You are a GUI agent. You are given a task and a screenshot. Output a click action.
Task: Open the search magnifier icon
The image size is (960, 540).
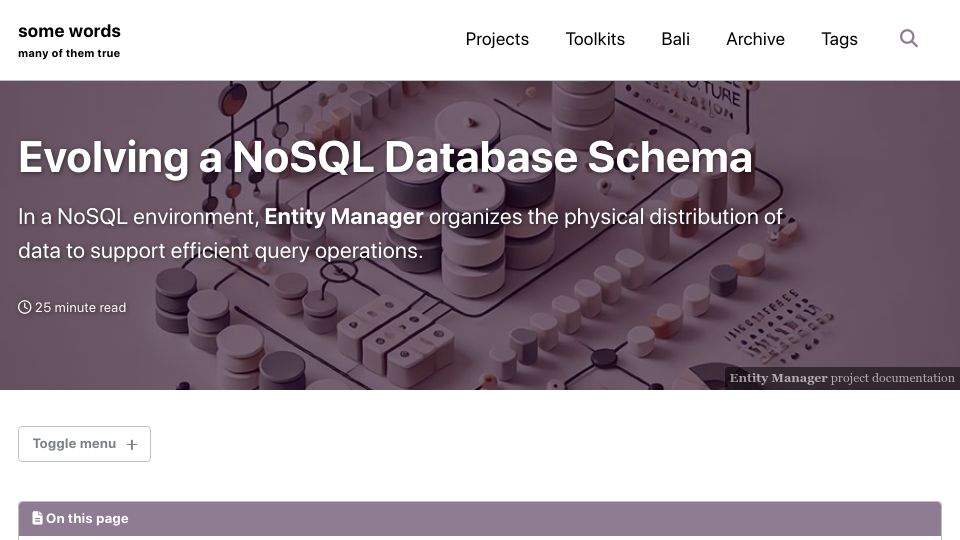[x=909, y=39]
